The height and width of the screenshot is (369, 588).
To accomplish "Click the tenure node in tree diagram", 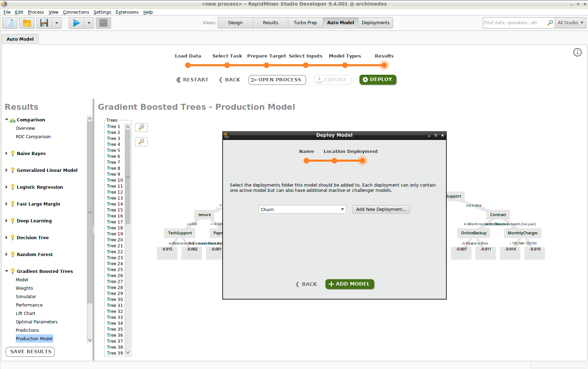I will coord(205,215).
